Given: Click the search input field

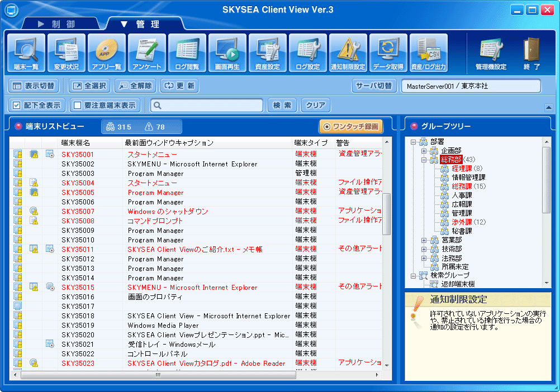Looking at the screenshot, I should pos(207,105).
